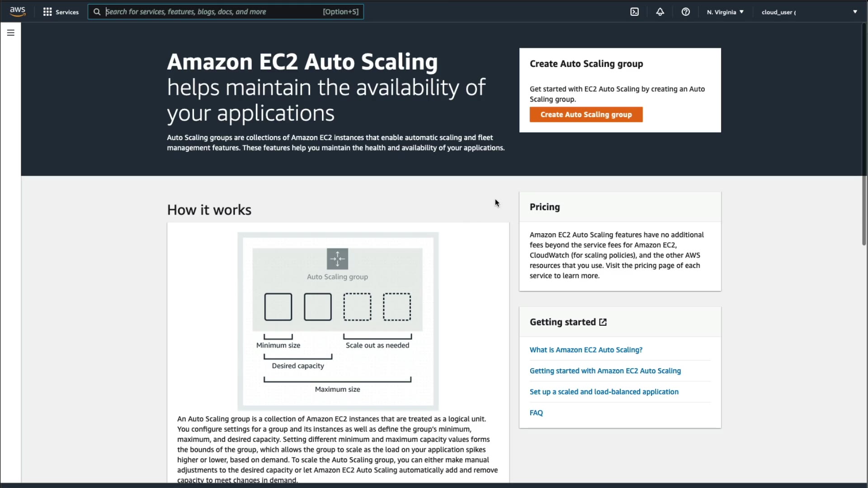Click the Services menu label
The image size is (868, 488).
[x=67, y=12]
